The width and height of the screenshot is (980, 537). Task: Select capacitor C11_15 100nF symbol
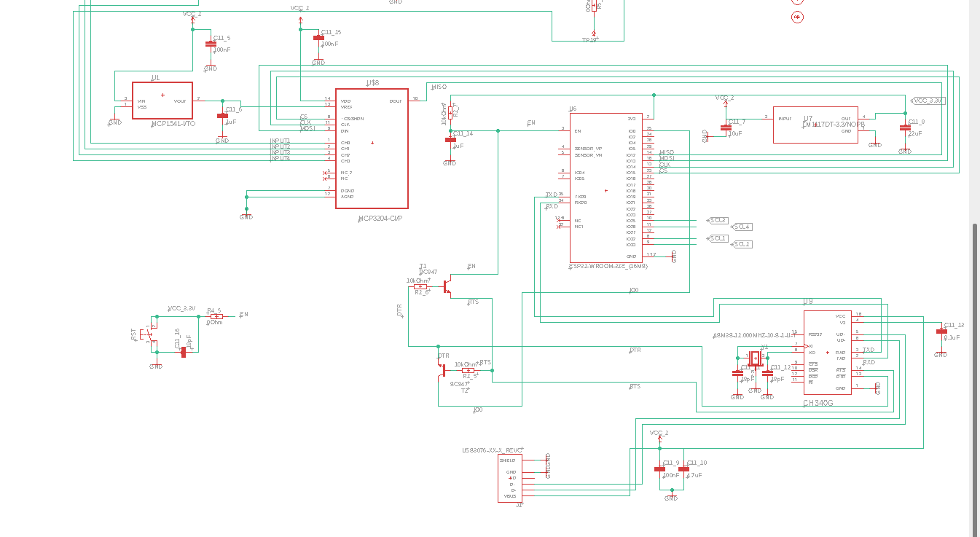point(318,38)
